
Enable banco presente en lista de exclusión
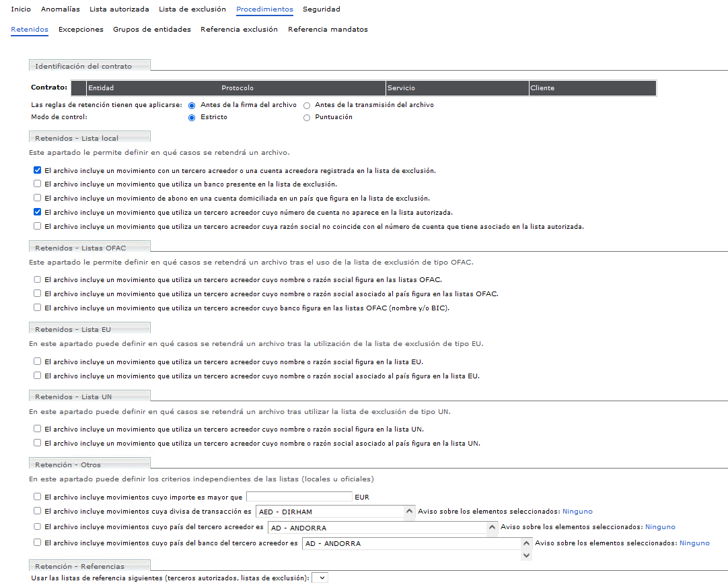[38, 184]
